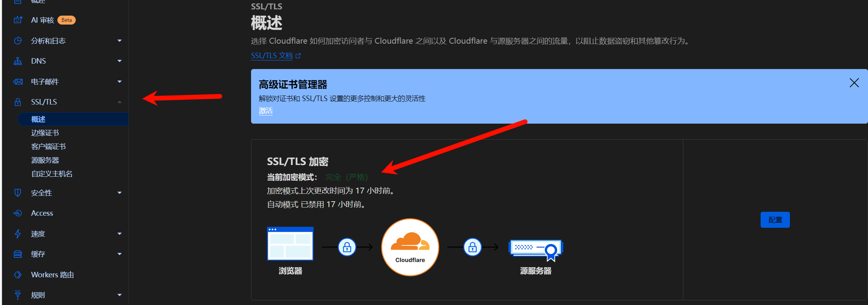Click the origin server certificate illustration
868x305 pixels.
(x=536, y=250)
